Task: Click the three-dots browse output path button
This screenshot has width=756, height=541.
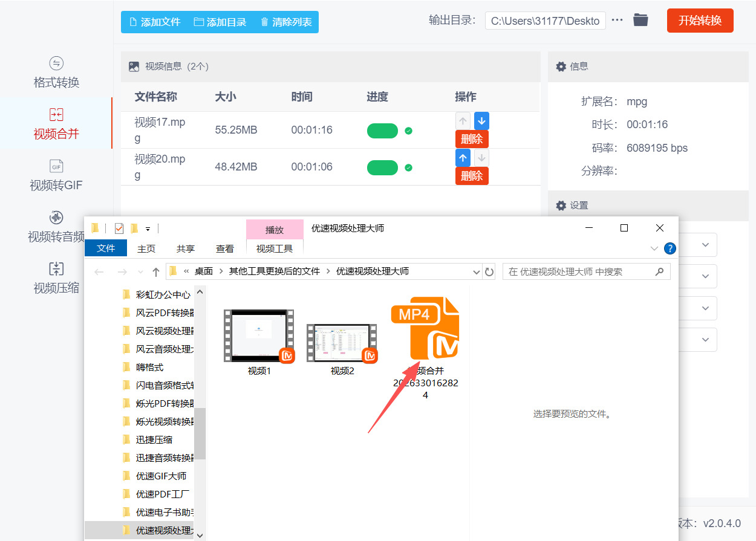Action: click(x=617, y=20)
